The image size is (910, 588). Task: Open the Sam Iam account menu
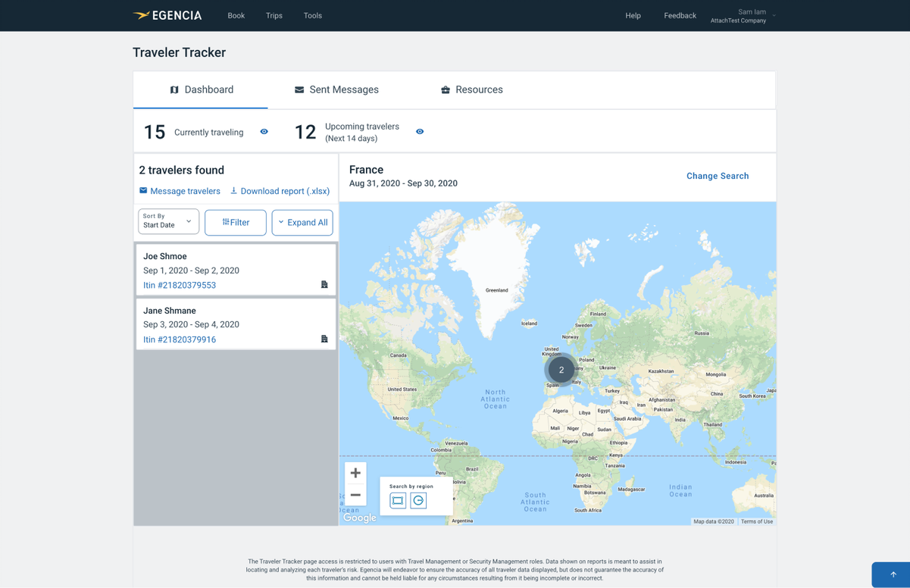tap(743, 16)
